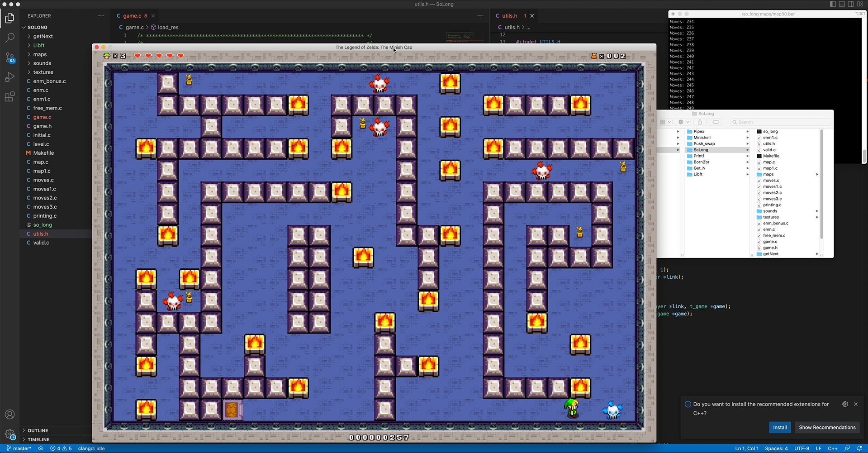Viewport: 868px width, 453px height.
Task: Expand the textures folder in Explorer
Action: point(29,72)
